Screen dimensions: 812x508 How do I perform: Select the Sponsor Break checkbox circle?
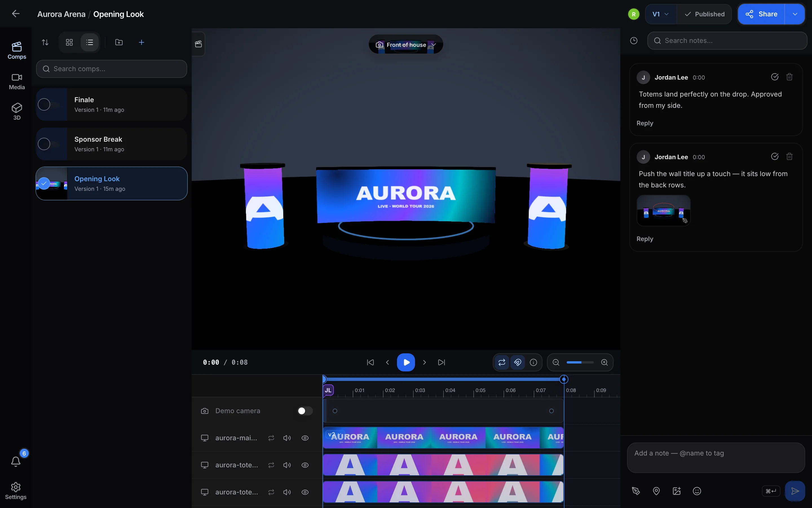click(x=44, y=144)
